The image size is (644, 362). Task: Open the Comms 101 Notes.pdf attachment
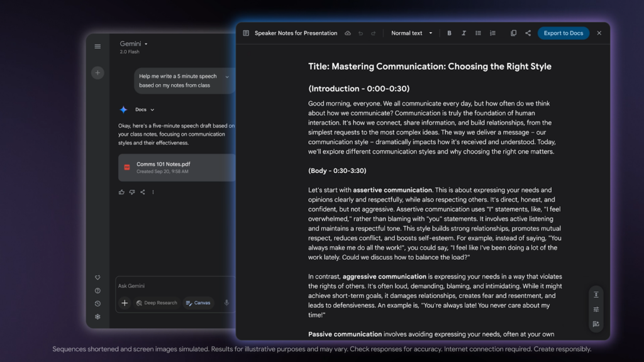[x=177, y=167]
